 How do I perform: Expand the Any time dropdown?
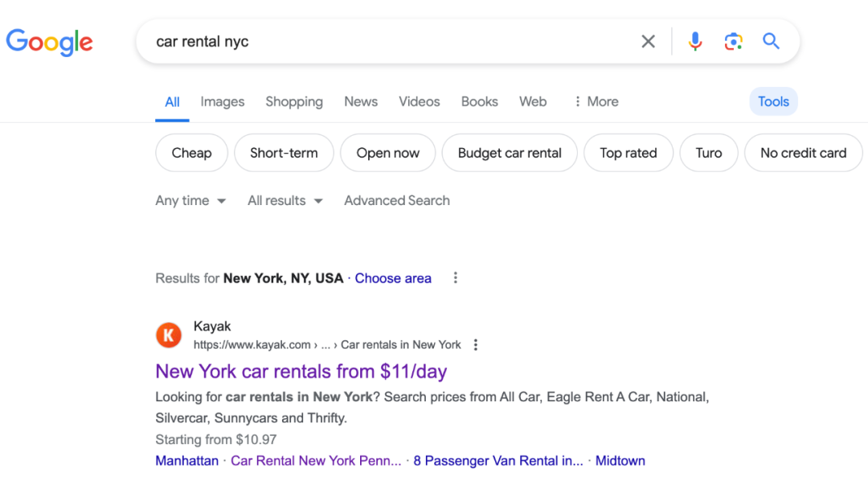190,201
